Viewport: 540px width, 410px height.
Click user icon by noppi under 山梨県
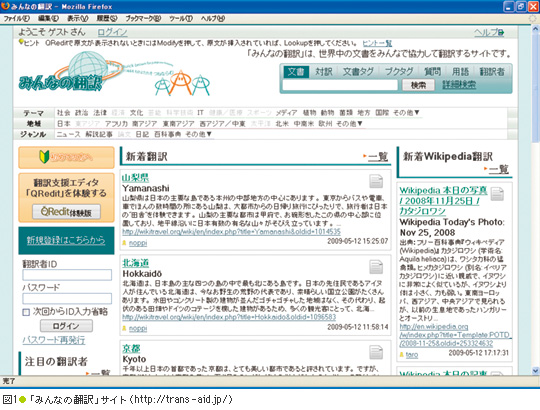pos(124,243)
